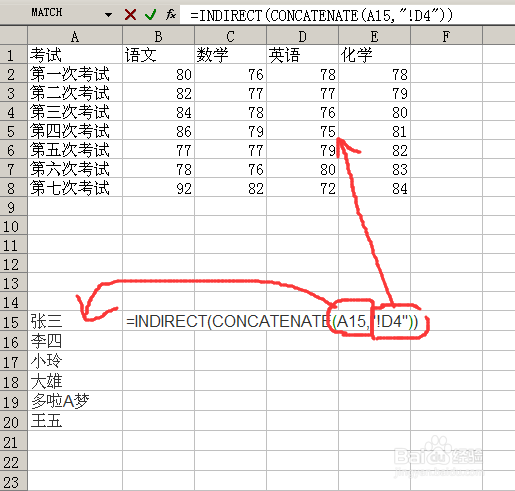
Task: Click the 英语 score 76 in cell D4
Action: [303, 111]
